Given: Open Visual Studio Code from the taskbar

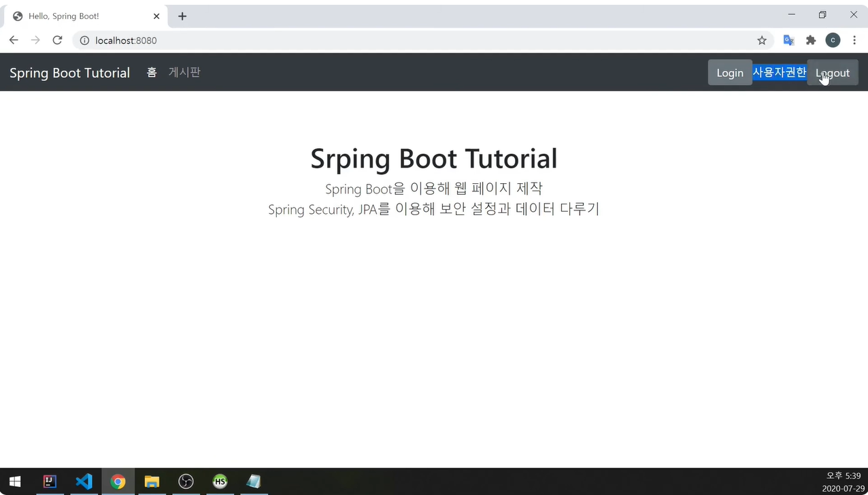Looking at the screenshot, I should pos(84,481).
